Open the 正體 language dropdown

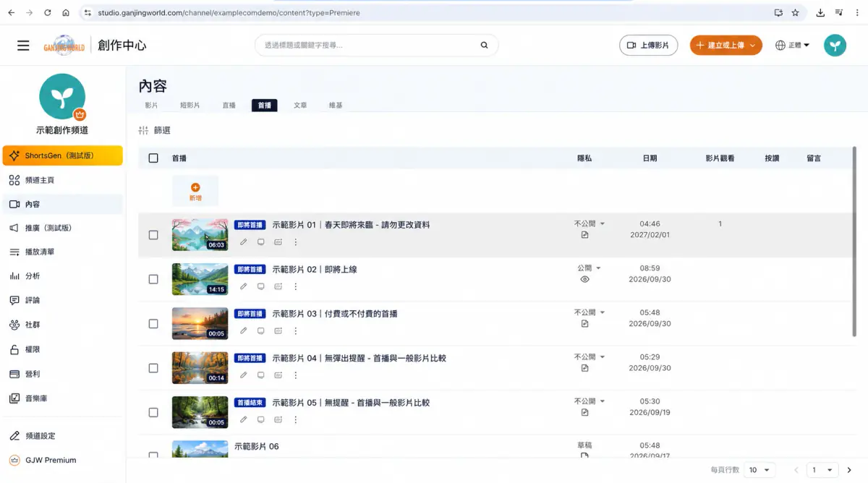click(x=792, y=46)
